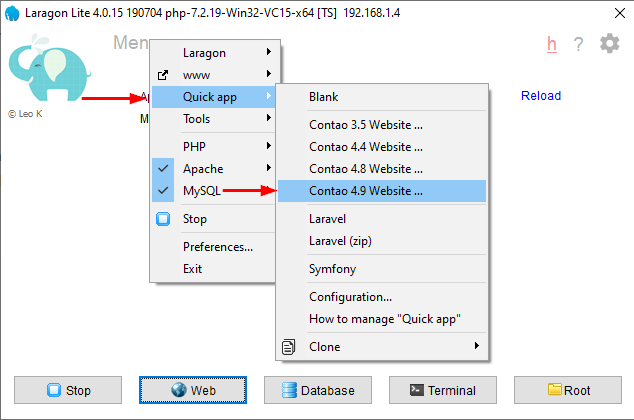Screen dimensions: 634x420
Task: Choose Apache in the context menu
Action: [x=214, y=169]
